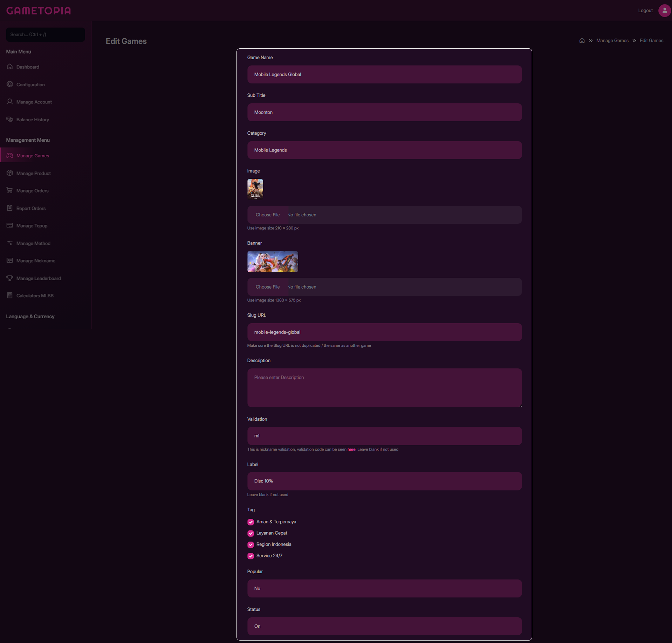This screenshot has width=672, height=643.
Task: Click the Report Orders clipboard icon
Action: (10, 208)
